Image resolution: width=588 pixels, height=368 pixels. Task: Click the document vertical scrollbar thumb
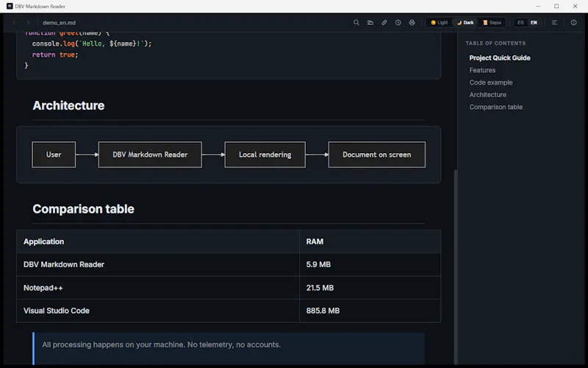(456, 266)
